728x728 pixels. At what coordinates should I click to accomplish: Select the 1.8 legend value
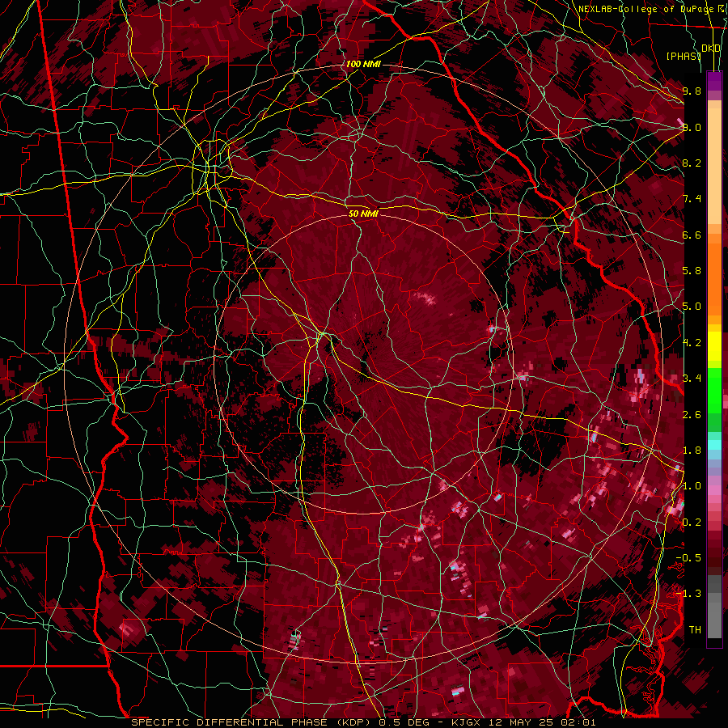[x=692, y=451]
